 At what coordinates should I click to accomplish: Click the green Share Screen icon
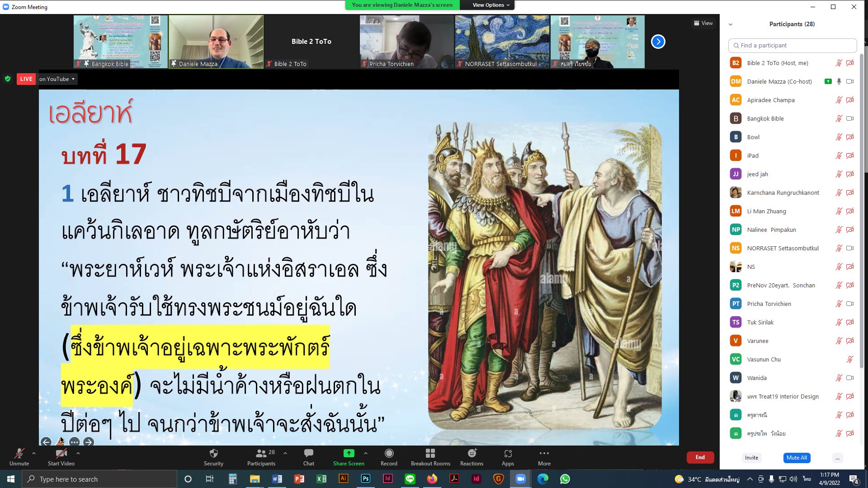[349, 453]
